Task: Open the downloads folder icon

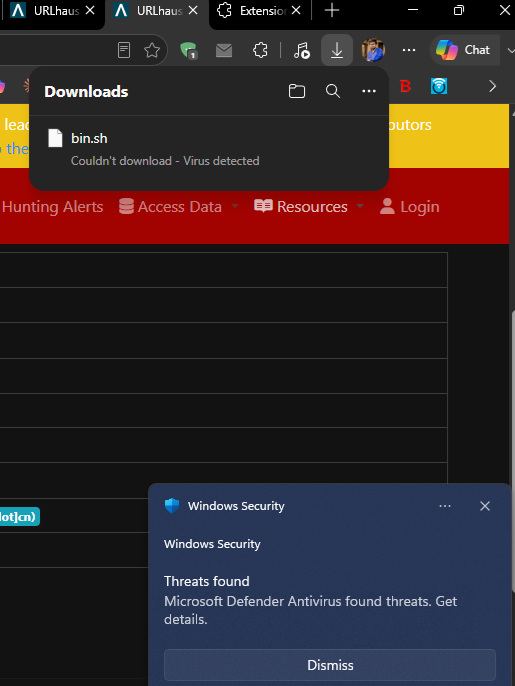Action: click(x=297, y=91)
